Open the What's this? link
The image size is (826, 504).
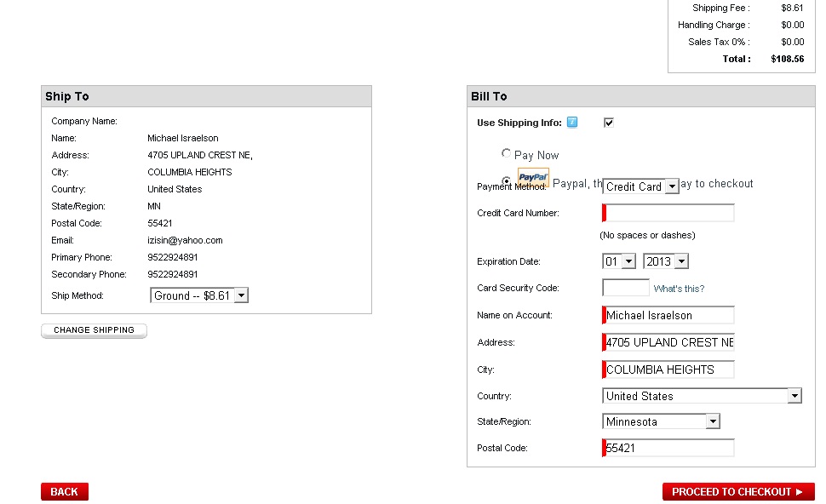(x=679, y=289)
